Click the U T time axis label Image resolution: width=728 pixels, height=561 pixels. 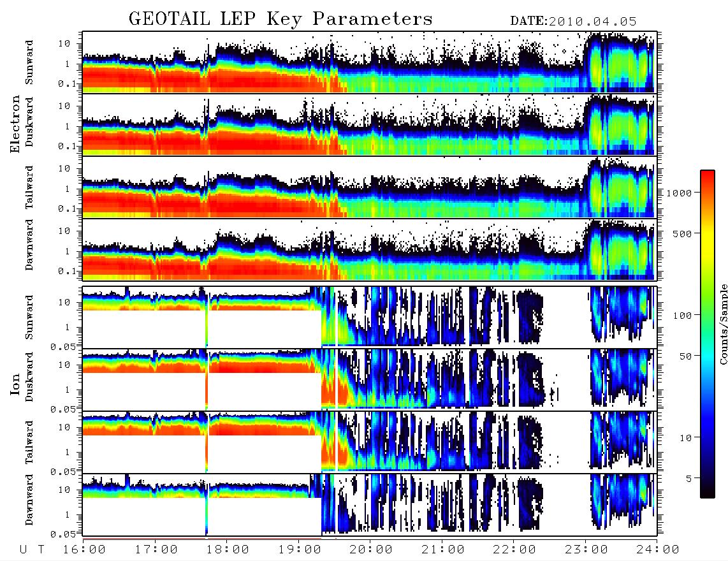(32, 550)
